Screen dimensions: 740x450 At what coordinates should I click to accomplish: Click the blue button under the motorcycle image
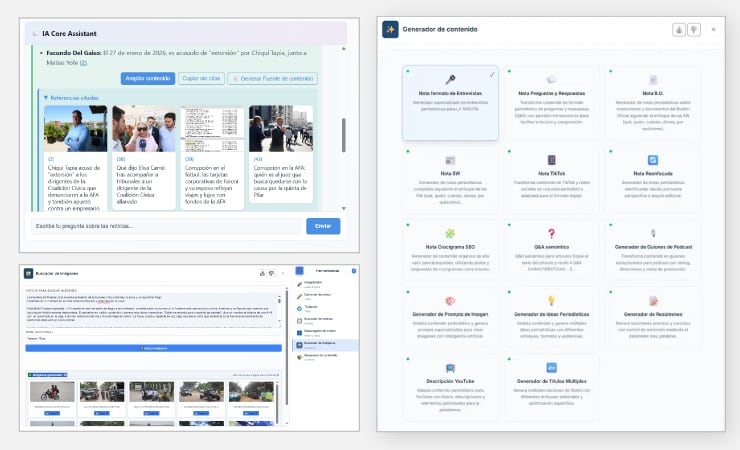(x=52, y=413)
